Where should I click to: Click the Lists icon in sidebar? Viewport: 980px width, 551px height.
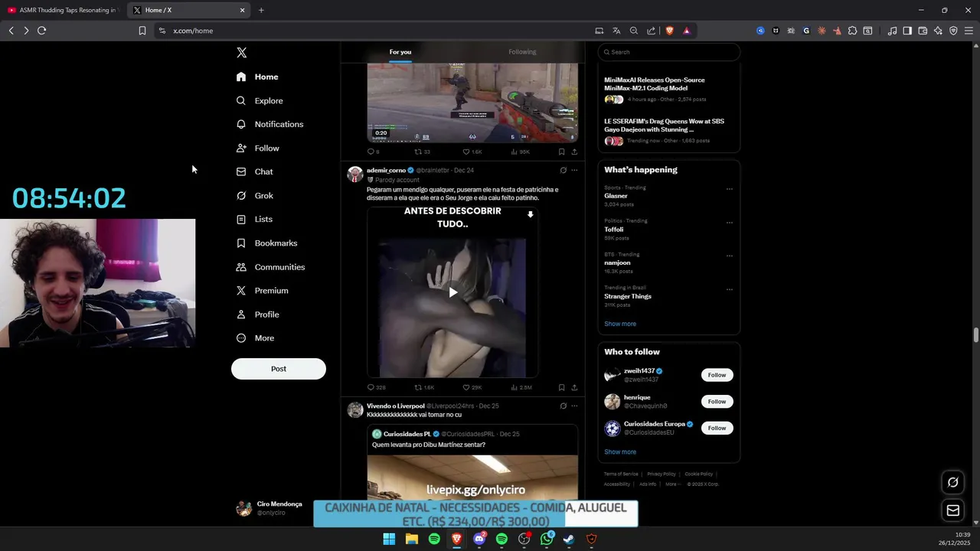(x=241, y=219)
